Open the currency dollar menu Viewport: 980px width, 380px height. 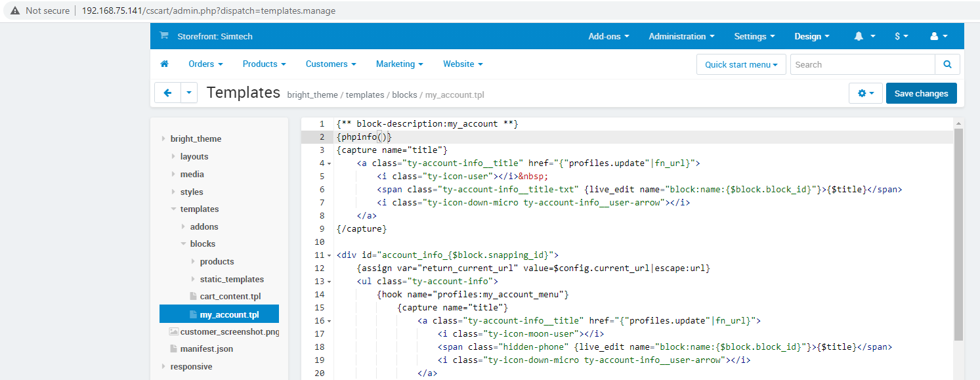tap(901, 37)
